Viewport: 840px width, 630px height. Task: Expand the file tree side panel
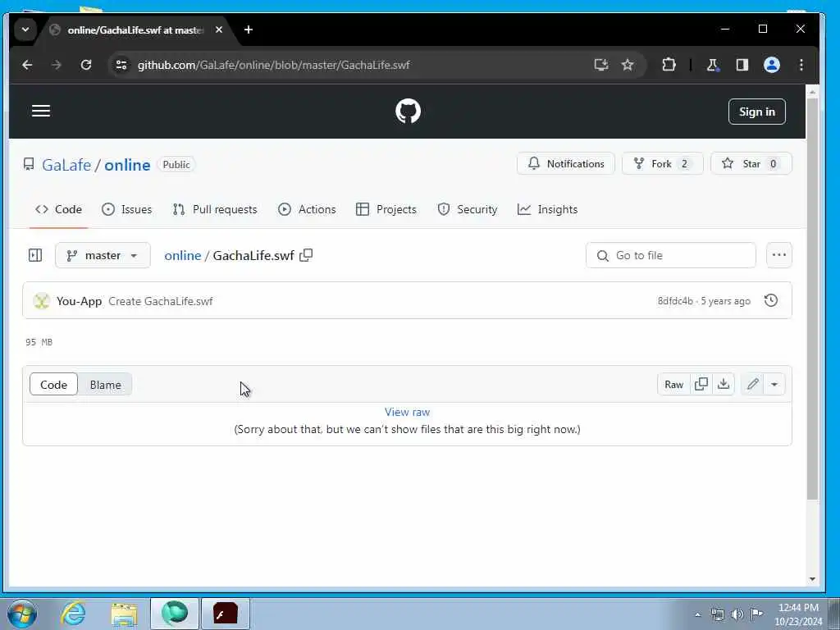tap(35, 256)
